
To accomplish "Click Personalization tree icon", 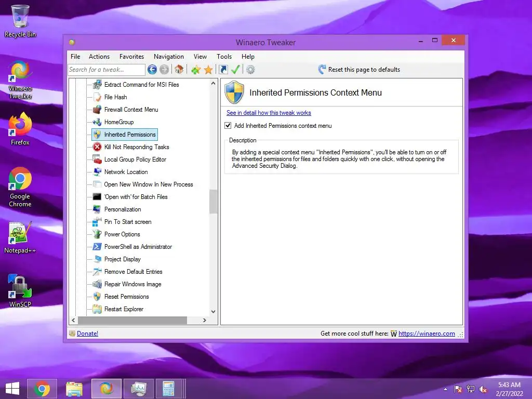I will [x=97, y=209].
